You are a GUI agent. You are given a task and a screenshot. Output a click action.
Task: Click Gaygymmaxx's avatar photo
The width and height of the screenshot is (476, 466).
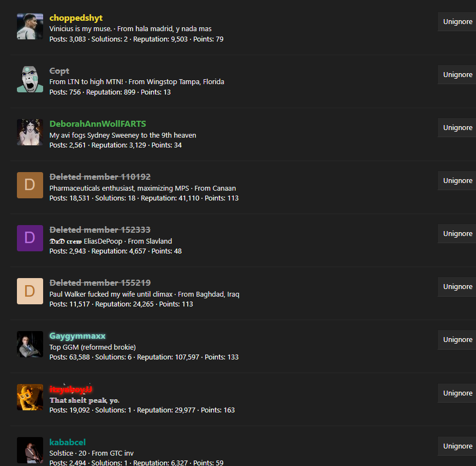click(29, 344)
